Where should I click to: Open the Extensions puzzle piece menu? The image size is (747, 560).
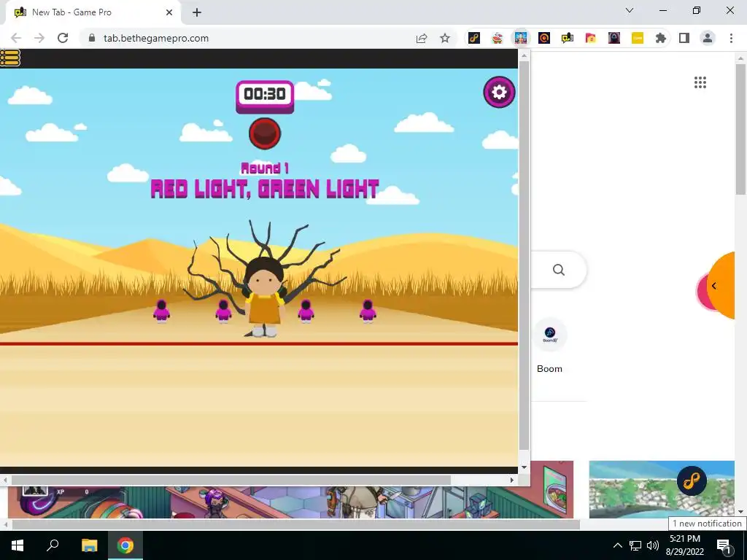point(661,38)
